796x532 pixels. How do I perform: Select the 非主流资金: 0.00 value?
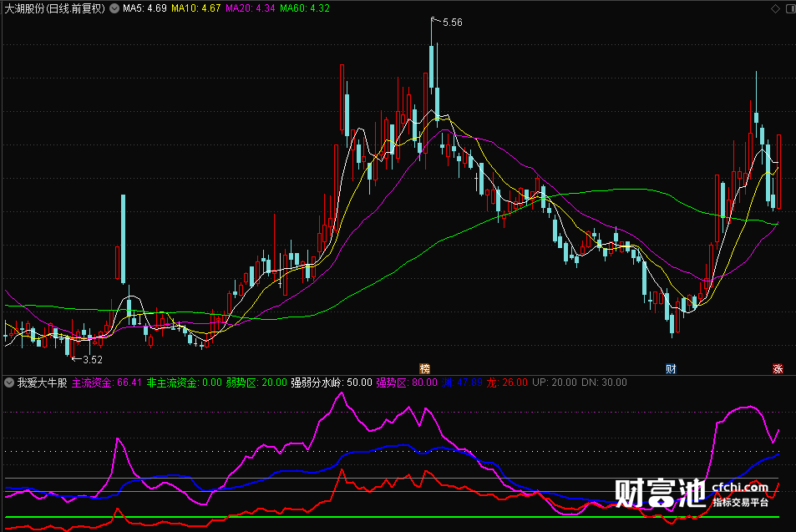coord(185,383)
